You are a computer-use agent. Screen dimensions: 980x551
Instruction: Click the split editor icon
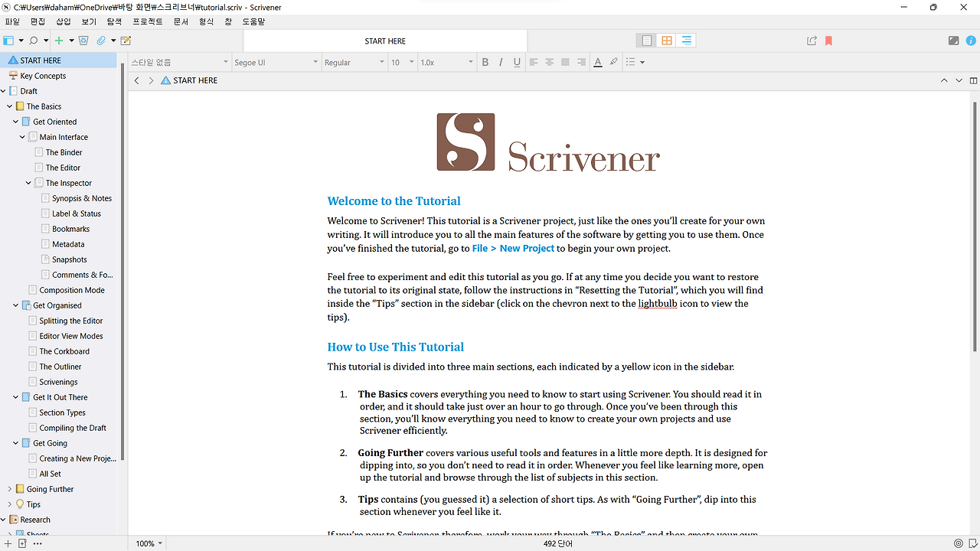coord(973,80)
